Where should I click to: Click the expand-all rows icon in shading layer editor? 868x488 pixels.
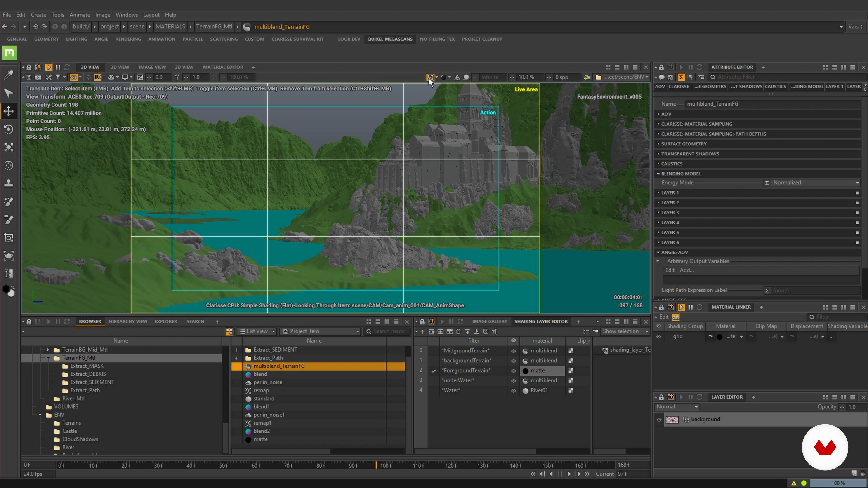(x=586, y=331)
